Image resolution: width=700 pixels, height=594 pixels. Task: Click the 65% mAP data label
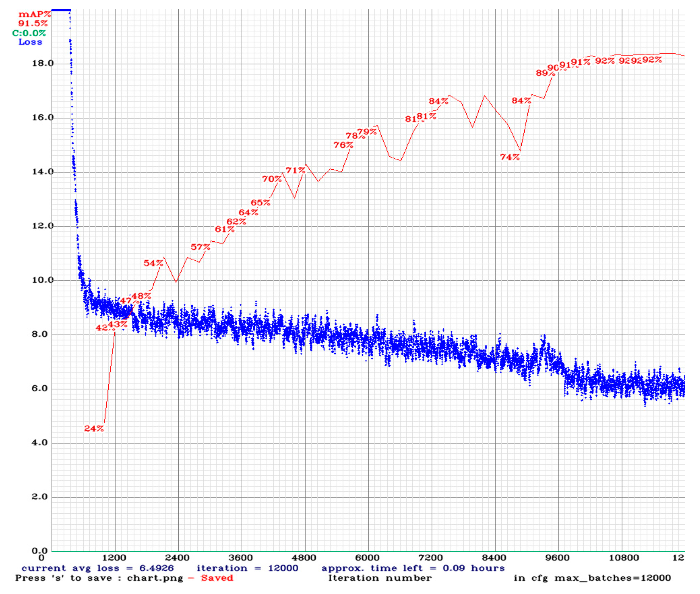tap(260, 203)
